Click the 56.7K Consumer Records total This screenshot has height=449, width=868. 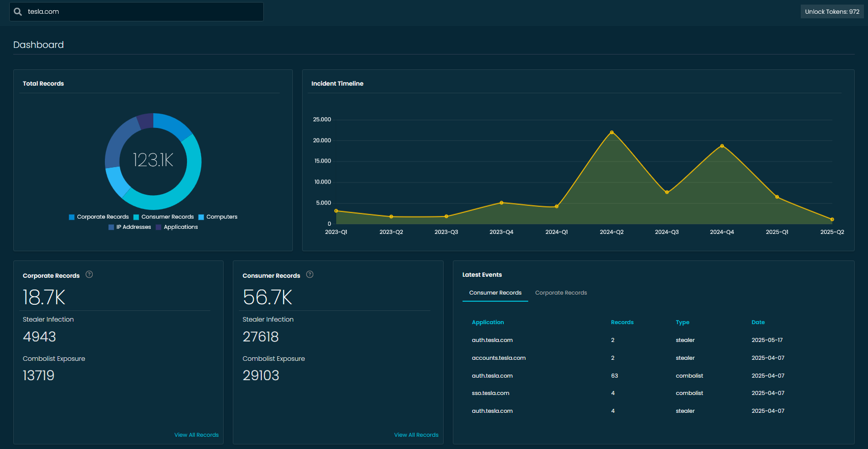[267, 298]
